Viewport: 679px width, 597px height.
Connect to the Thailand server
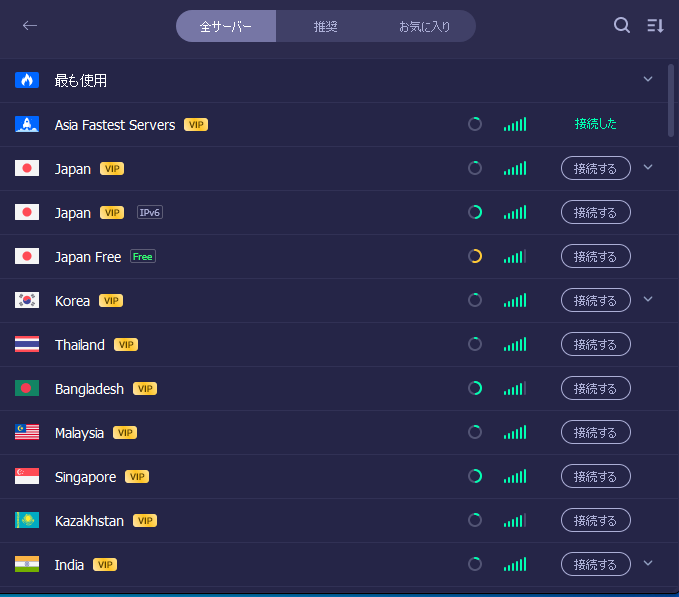click(596, 345)
